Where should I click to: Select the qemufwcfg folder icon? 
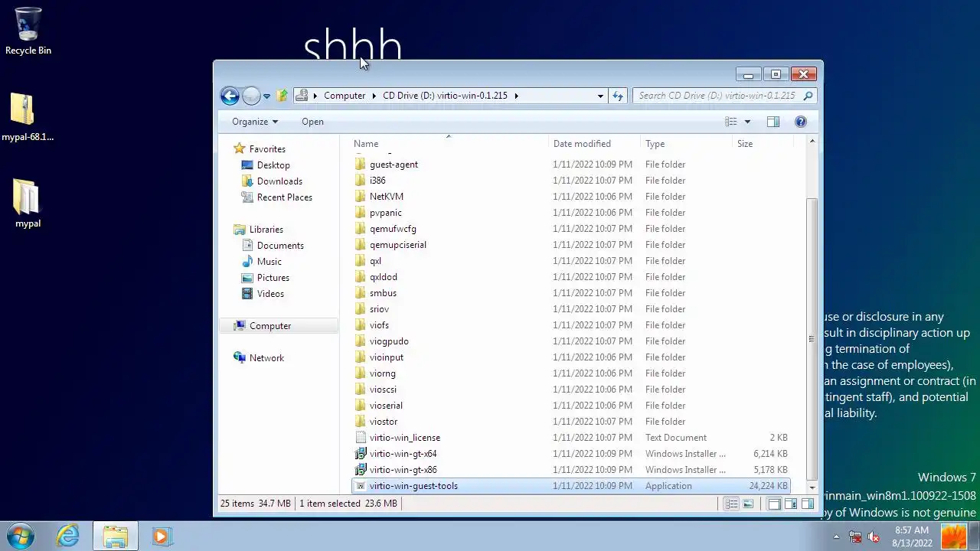coord(361,229)
